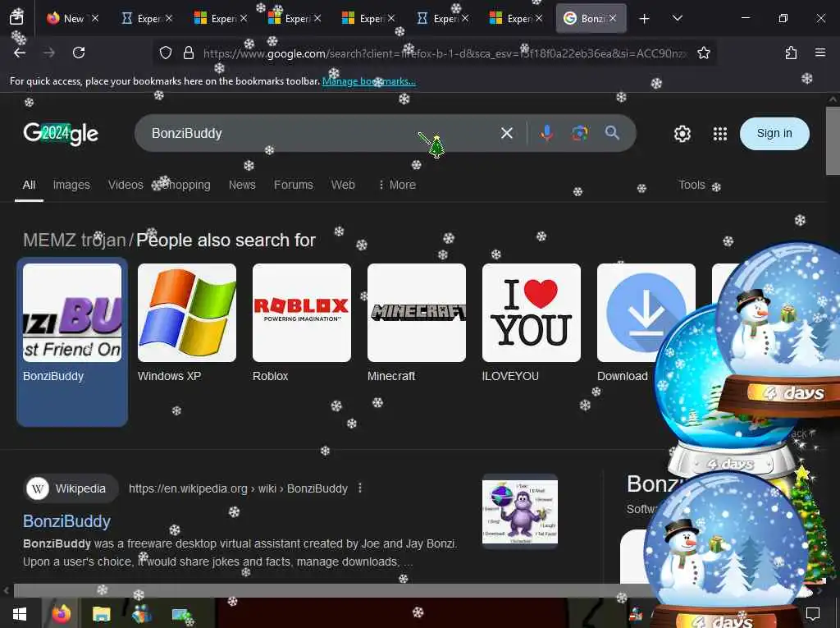840x628 pixels.
Task: Click the Google 2024 logo
Action: (x=61, y=134)
